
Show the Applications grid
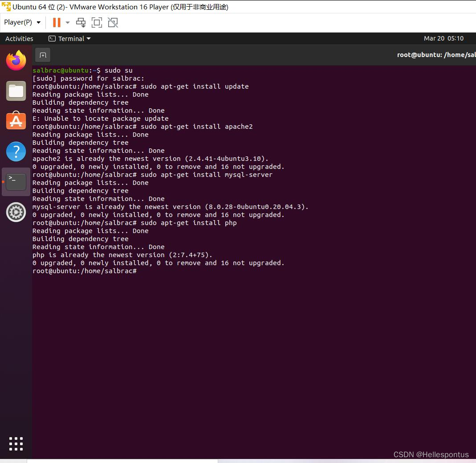(x=16, y=443)
